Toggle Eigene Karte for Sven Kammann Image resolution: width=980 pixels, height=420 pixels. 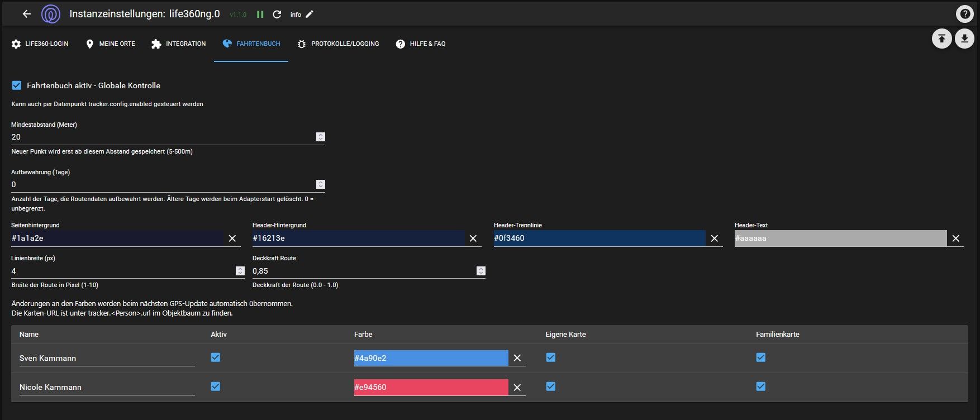point(551,357)
